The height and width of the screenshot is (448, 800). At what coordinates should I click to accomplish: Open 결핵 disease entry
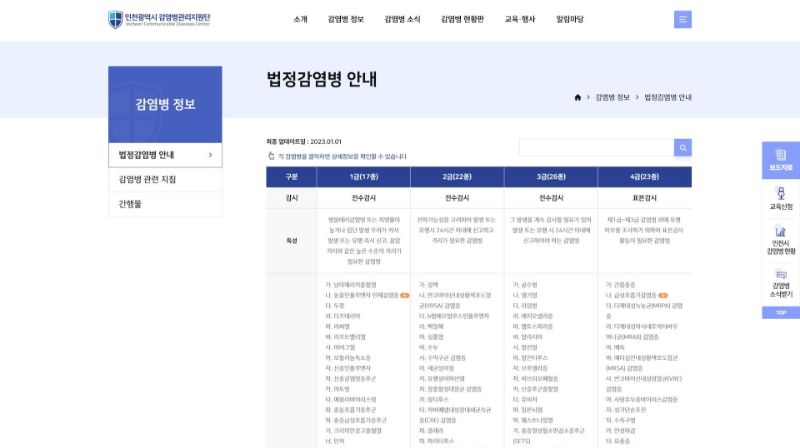pyautogui.click(x=429, y=285)
